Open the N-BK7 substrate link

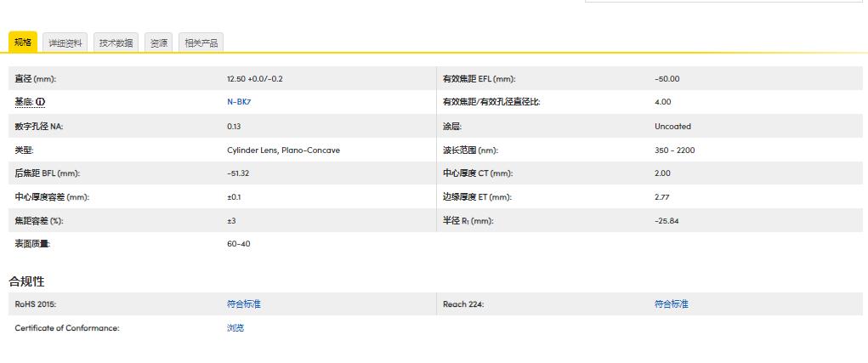click(239, 102)
